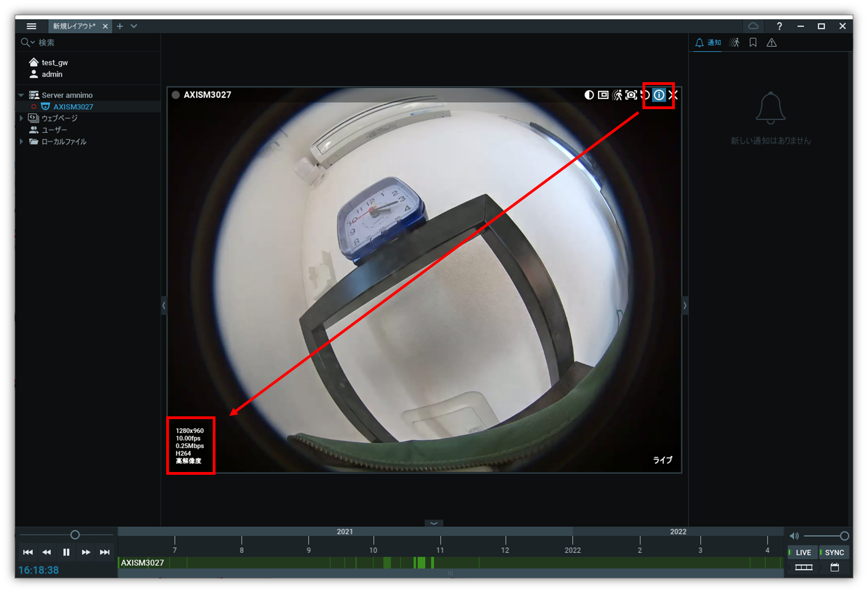Toggle the SYNC button
Image resolution: width=868 pixels, height=593 pixels.
pyautogui.click(x=834, y=552)
